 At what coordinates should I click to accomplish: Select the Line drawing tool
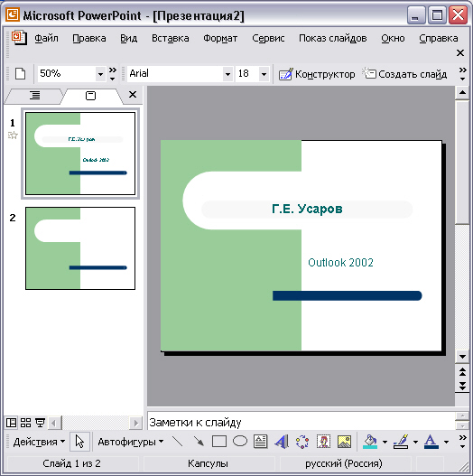click(x=178, y=442)
